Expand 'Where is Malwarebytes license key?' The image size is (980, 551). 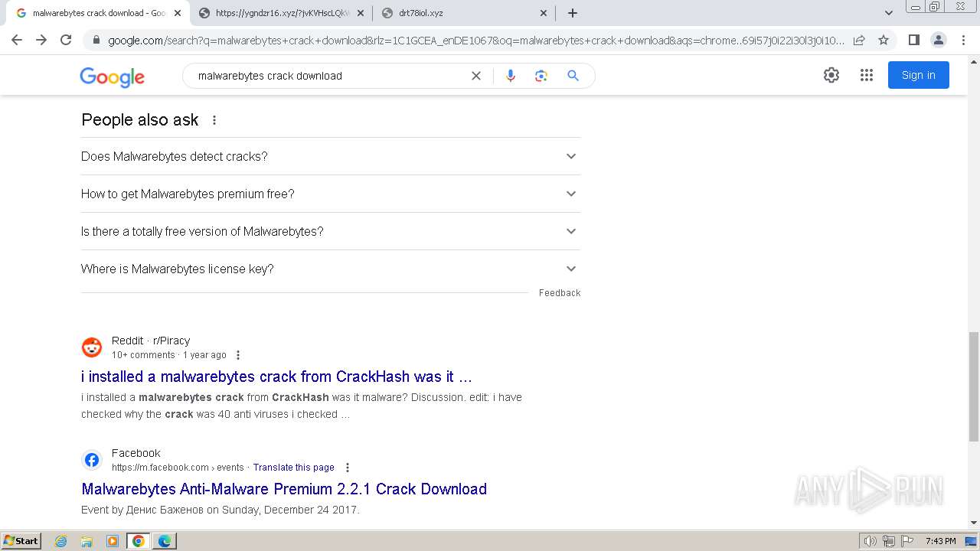click(x=331, y=269)
